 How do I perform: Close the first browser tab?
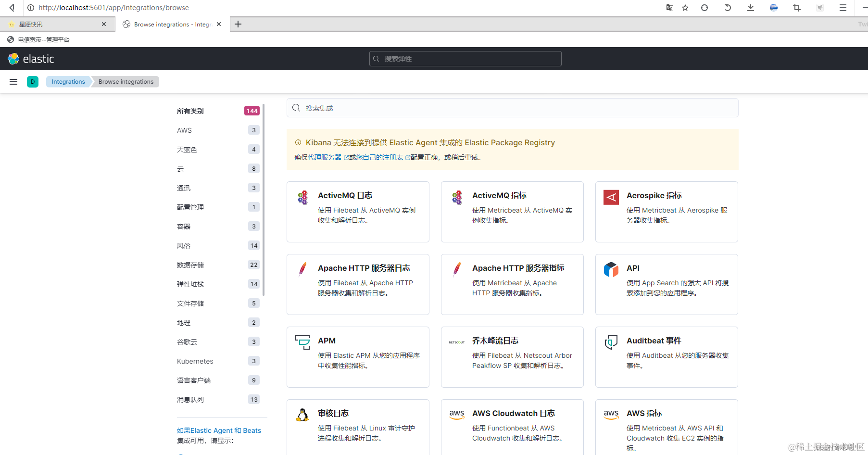pyautogui.click(x=104, y=24)
